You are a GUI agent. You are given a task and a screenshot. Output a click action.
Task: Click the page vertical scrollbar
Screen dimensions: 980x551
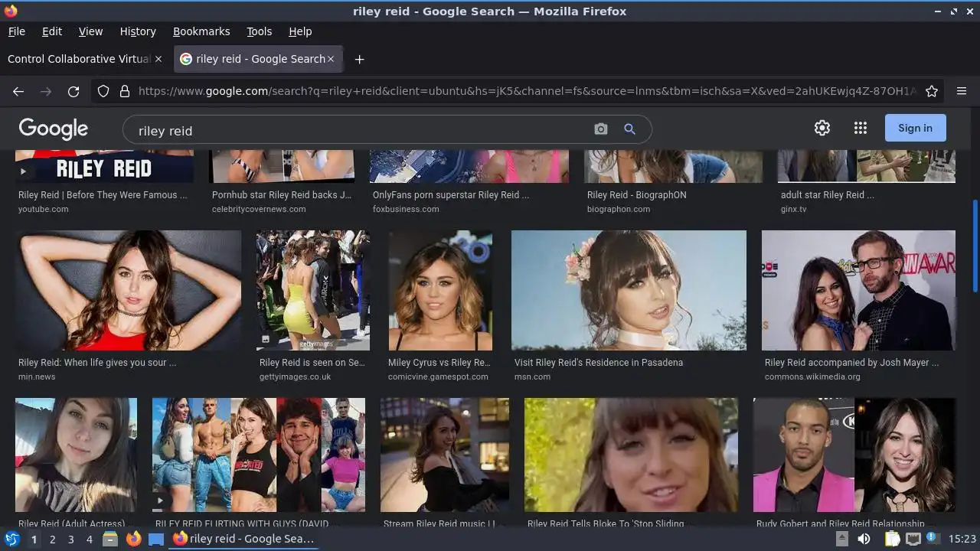point(975,246)
